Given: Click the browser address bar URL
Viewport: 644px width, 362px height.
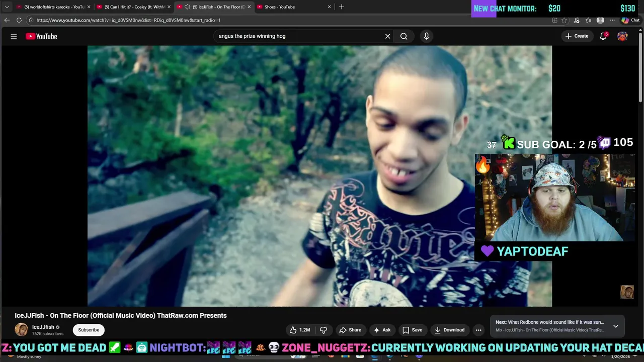Looking at the screenshot, I should [128, 20].
